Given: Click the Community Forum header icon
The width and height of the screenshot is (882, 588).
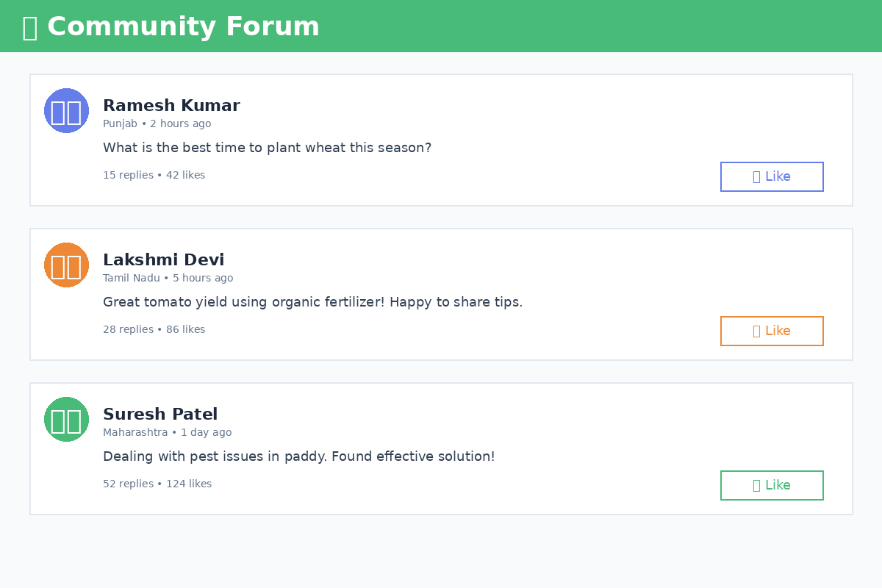Looking at the screenshot, I should (x=29, y=27).
